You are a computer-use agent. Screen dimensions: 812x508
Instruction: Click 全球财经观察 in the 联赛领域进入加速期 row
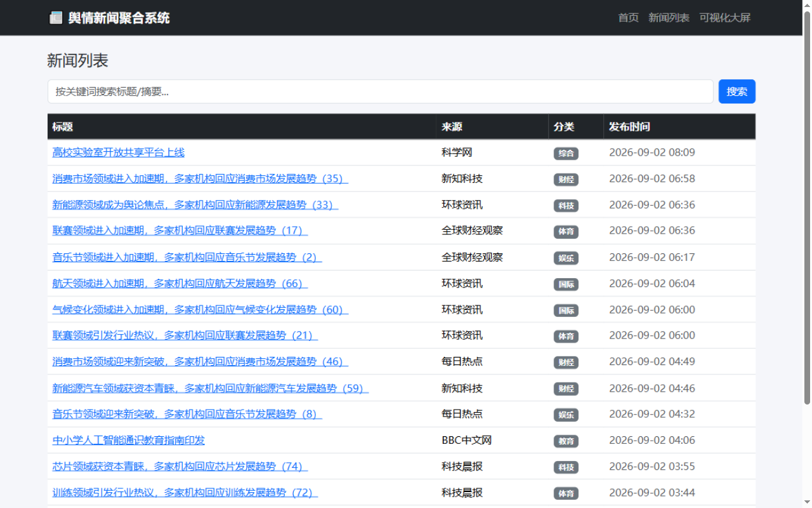pyautogui.click(x=472, y=231)
